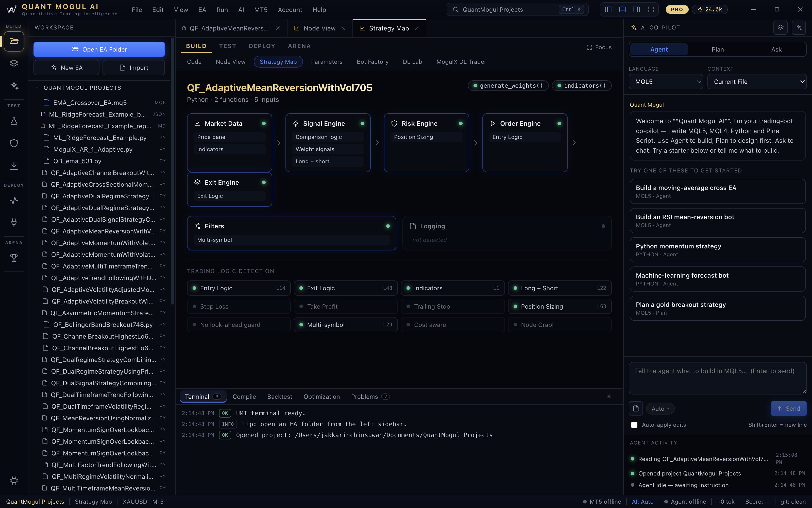Switch to the Backtest panel tab
Screen dimensions: 812x508
(x=279, y=397)
